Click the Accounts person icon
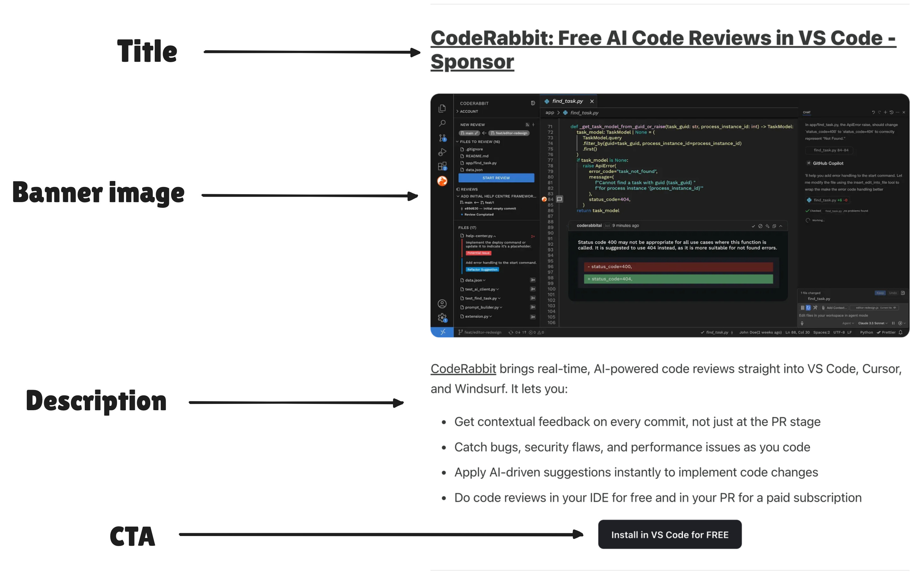924x577 pixels. coord(442,304)
